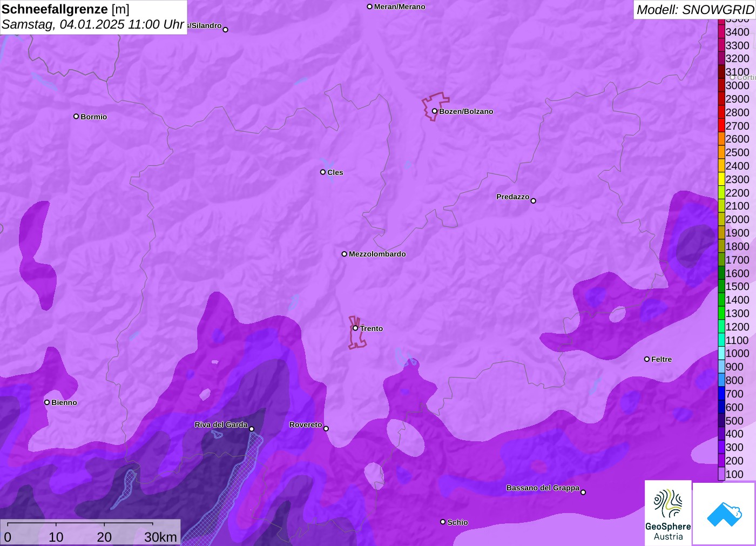Click the Bormio location marker
Screen dimensions: 756x546
click(76, 116)
